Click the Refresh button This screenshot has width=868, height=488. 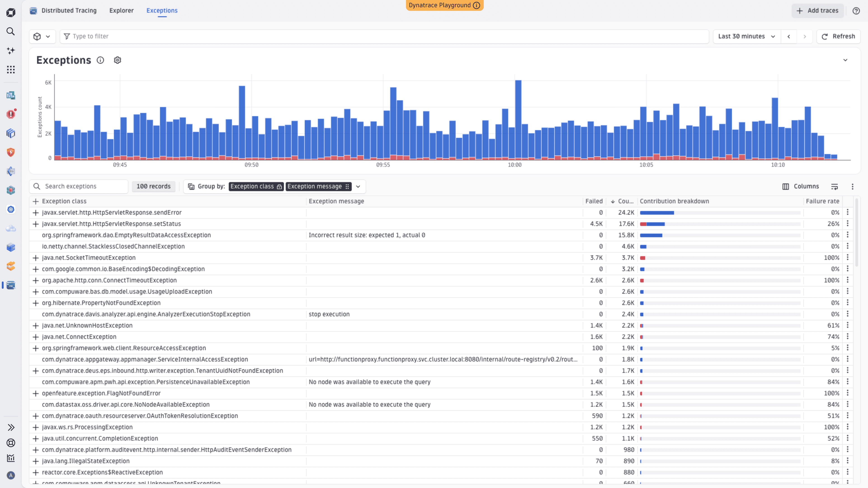[x=838, y=36]
